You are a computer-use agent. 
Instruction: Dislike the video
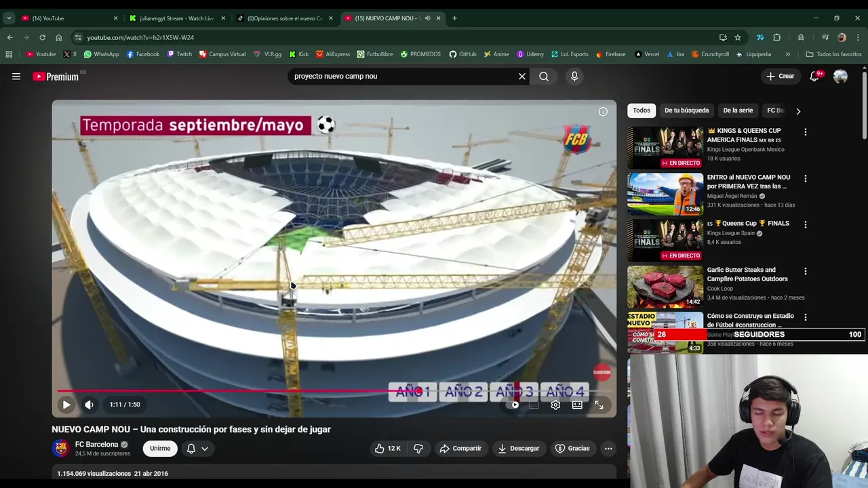point(418,448)
